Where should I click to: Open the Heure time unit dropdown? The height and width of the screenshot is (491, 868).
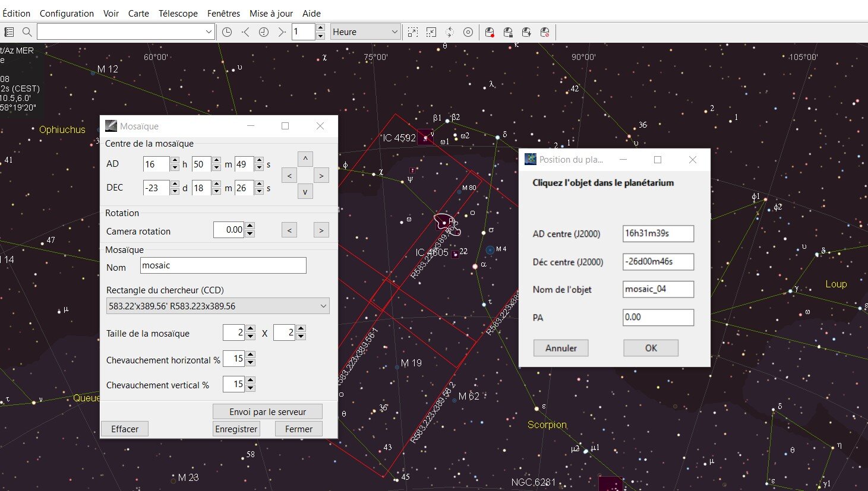click(365, 32)
